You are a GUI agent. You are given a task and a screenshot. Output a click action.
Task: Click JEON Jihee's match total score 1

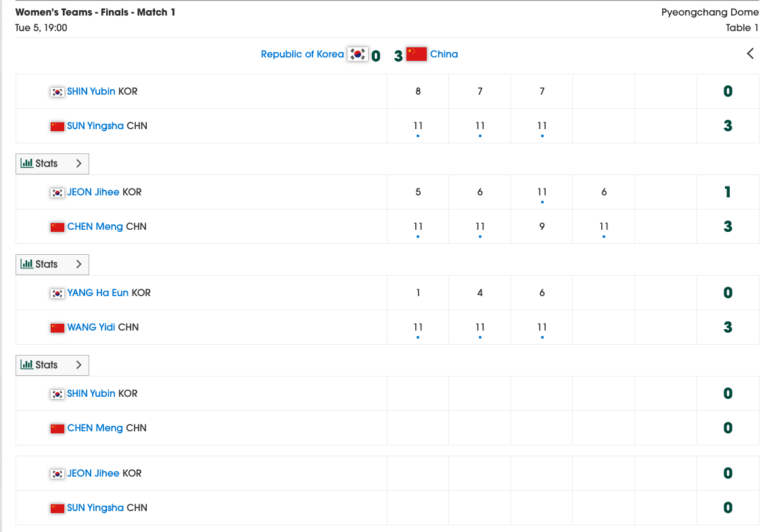[728, 192]
